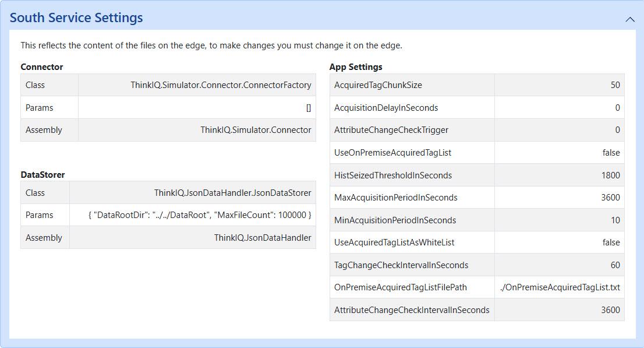Click the DataStorer Class value JsonDataStorer
The width and height of the screenshot is (644, 348).
click(x=232, y=193)
